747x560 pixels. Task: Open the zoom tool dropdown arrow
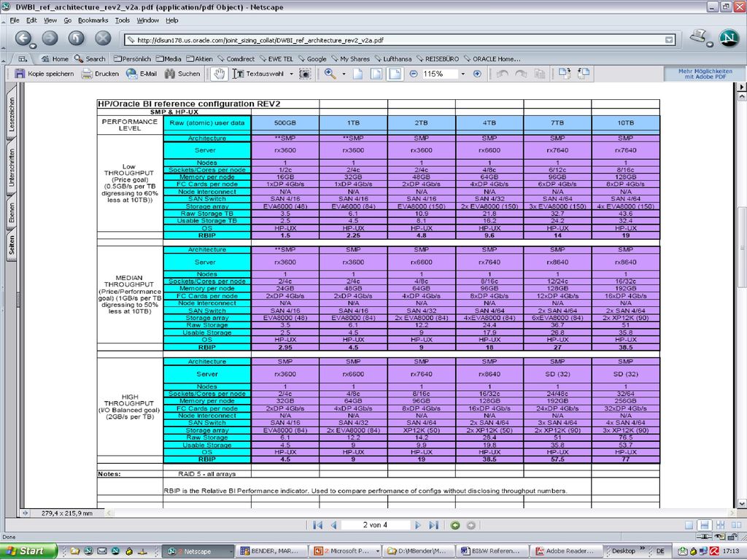tap(344, 74)
